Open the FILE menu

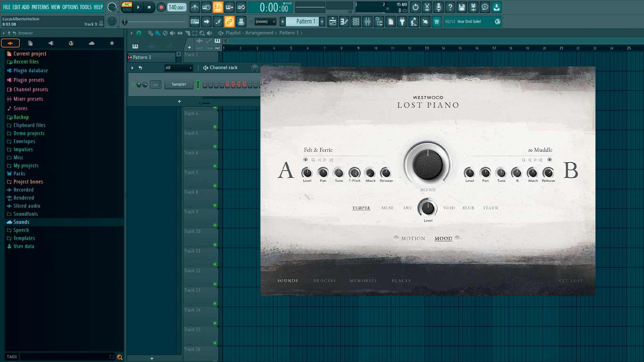[7, 7]
